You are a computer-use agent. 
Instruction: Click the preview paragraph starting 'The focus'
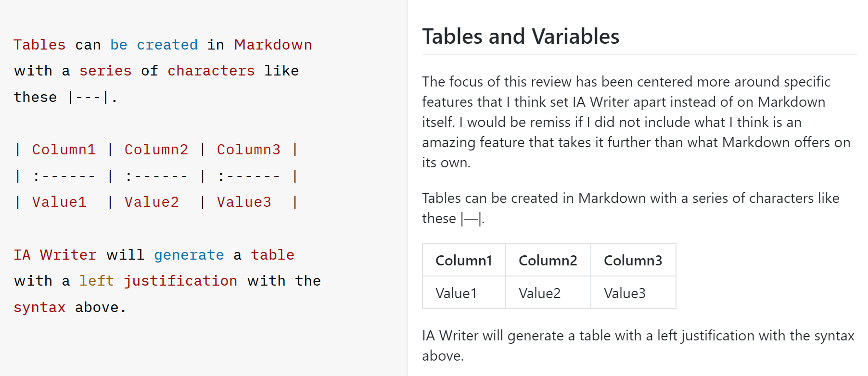point(636,122)
